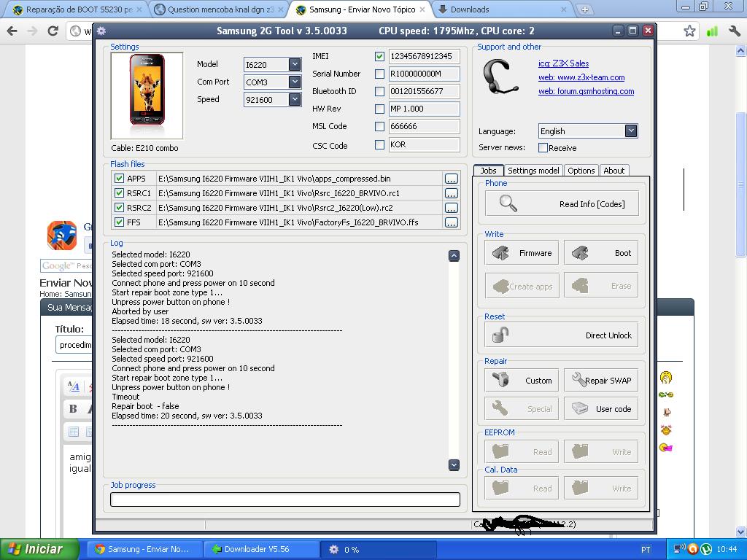Tick the CSC Code checkbox
Viewport: 747px width, 560px height.
379,145
